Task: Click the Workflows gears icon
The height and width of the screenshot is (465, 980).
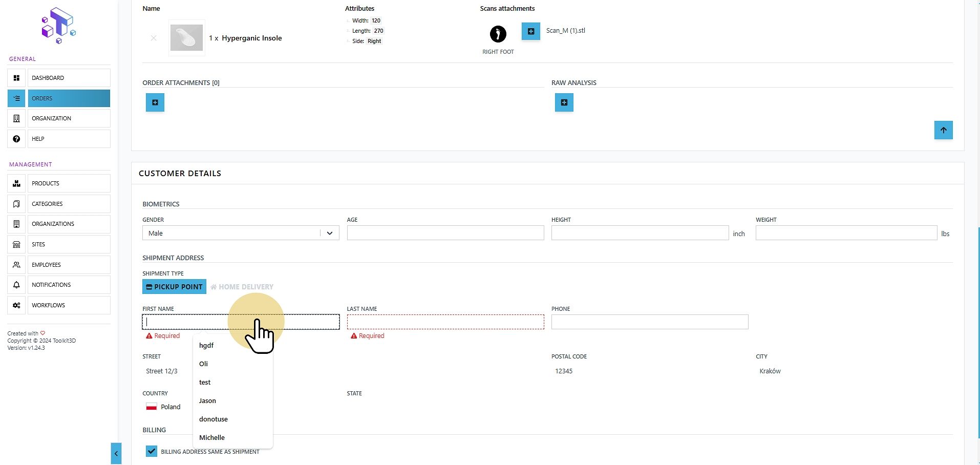Action: [x=16, y=305]
